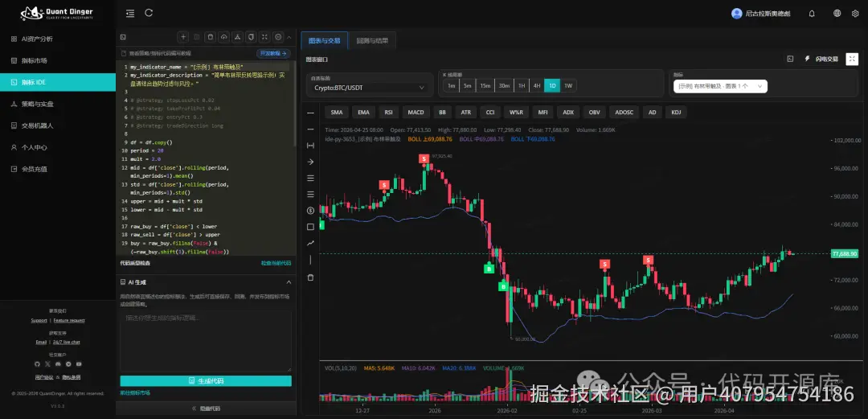Open 指标市场 in sidebar
Image resolution: width=868 pixels, height=419 pixels.
coord(58,60)
